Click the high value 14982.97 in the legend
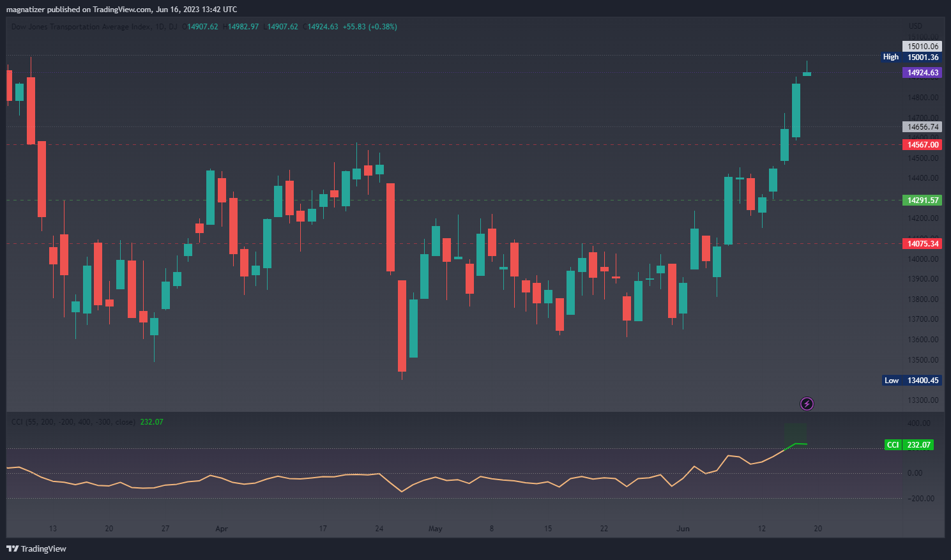 tap(243, 27)
